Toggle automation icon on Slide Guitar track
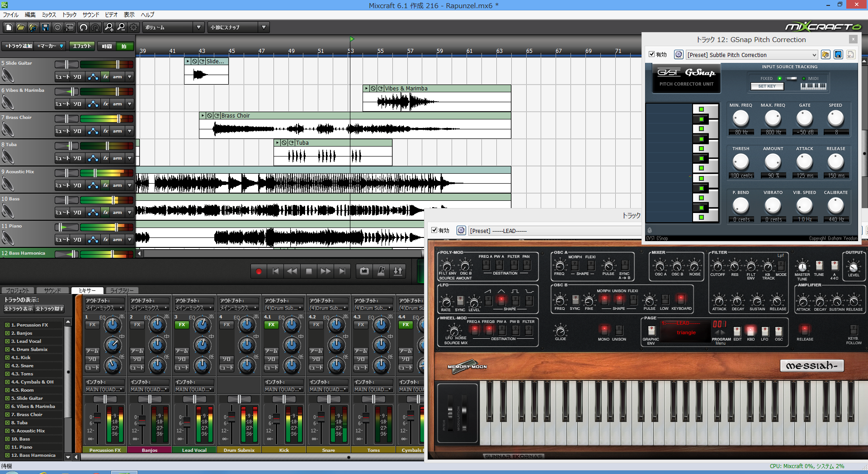 tap(93, 77)
